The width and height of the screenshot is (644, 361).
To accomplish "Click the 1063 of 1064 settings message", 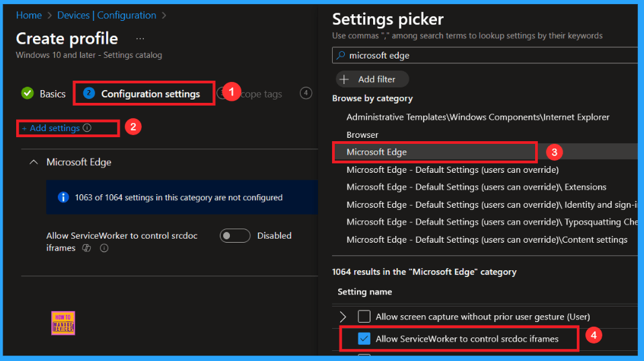I will [x=179, y=198].
